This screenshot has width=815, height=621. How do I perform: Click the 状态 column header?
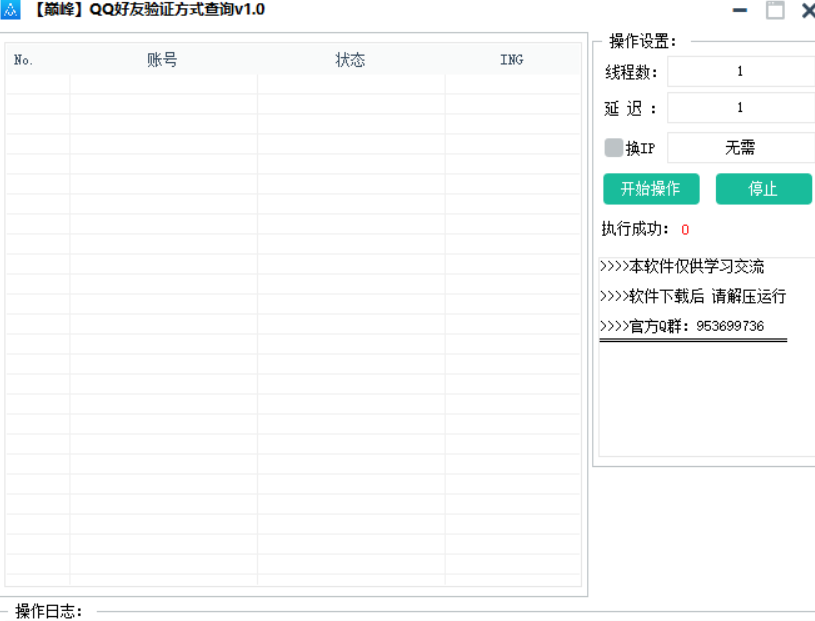click(x=350, y=59)
